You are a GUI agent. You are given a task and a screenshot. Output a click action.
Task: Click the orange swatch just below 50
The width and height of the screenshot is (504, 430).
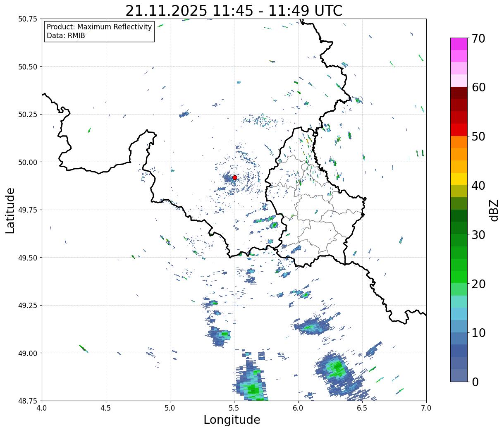[459, 142]
